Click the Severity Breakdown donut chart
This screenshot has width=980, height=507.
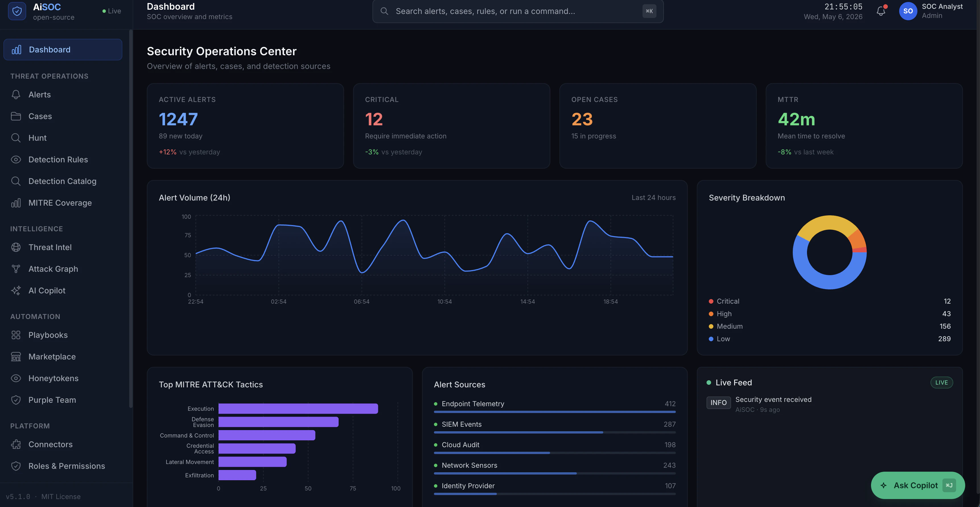[829, 253]
